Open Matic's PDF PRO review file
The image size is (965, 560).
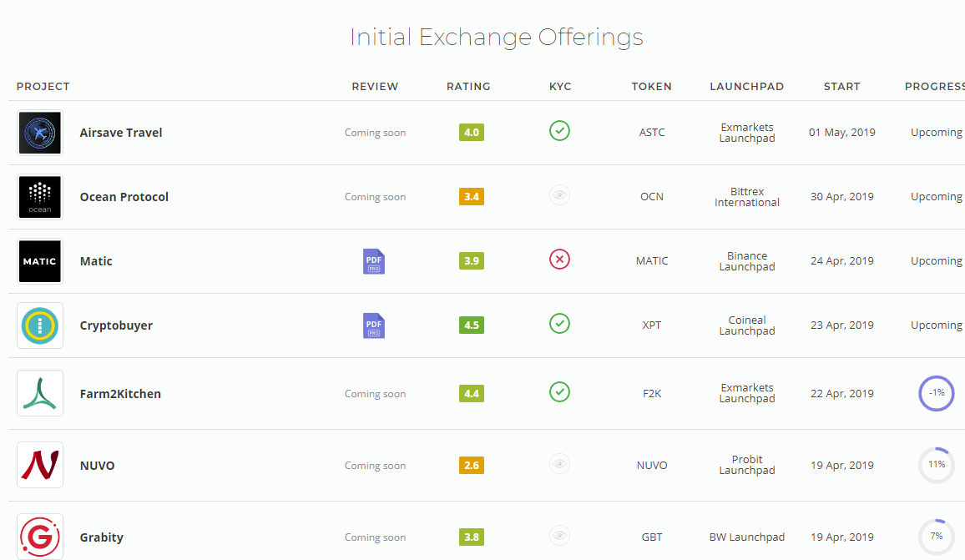[374, 261]
